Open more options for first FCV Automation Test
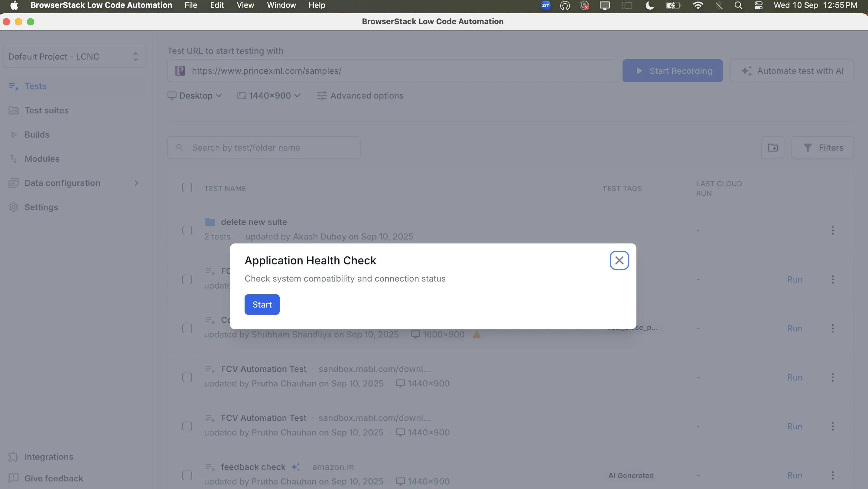868x489 pixels. (x=833, y=377)
